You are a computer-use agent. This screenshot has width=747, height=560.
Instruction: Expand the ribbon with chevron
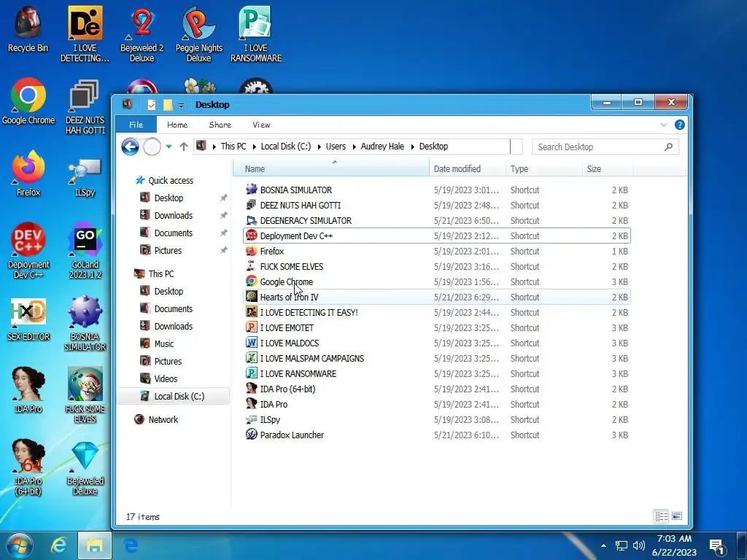coord(664,125)
